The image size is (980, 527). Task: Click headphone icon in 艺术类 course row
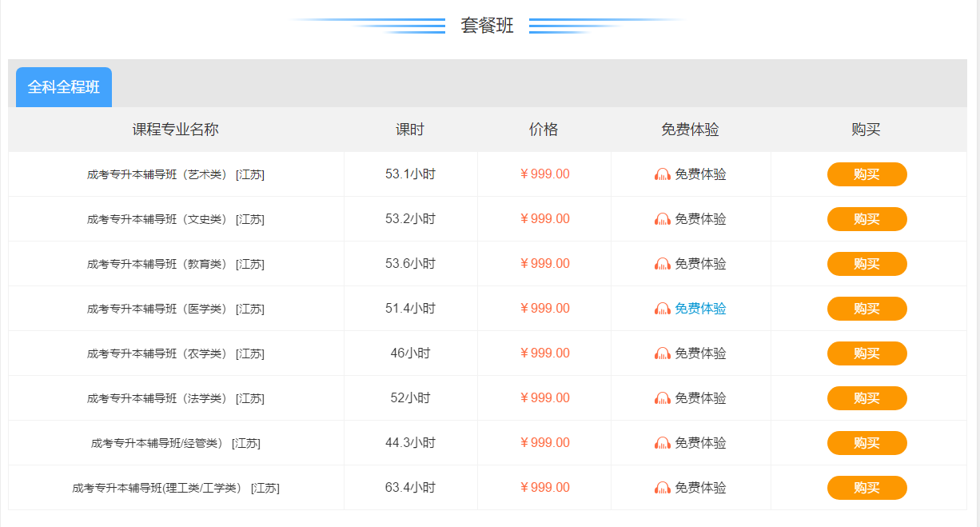tap(662, 174)
